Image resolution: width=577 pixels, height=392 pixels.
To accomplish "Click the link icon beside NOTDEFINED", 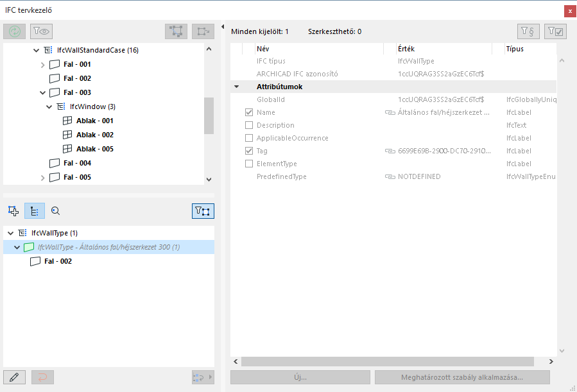I will [x=390, y=176].
